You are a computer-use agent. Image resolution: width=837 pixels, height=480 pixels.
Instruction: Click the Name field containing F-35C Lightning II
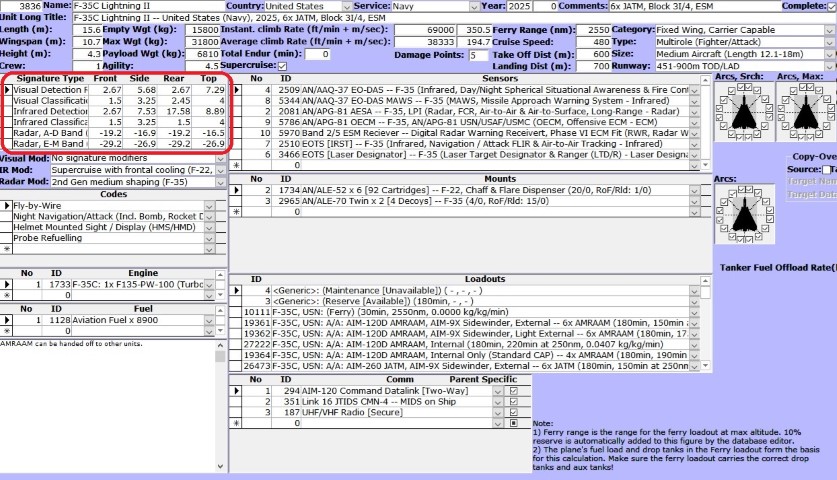click(148, 6)
